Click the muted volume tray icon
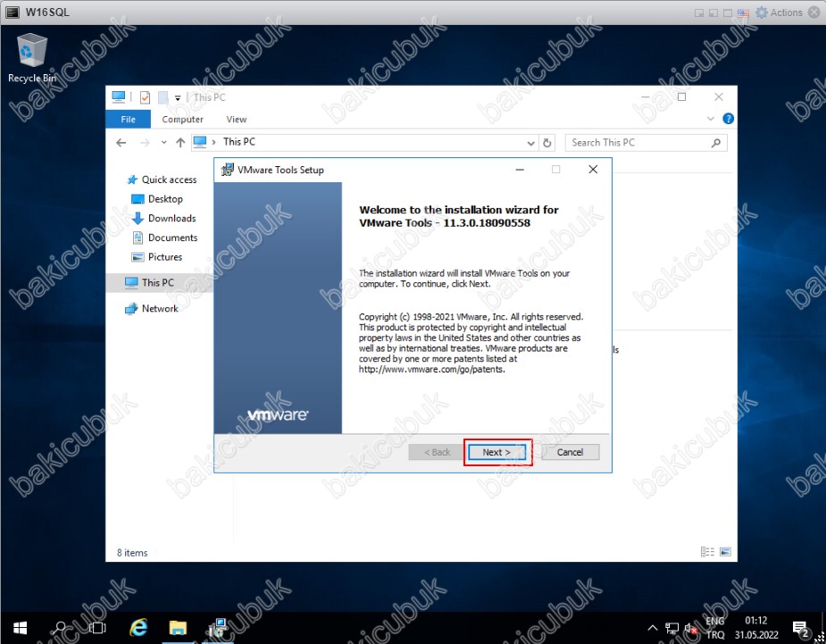This screenshot has width=826, height=644. [x=690, y=628]
